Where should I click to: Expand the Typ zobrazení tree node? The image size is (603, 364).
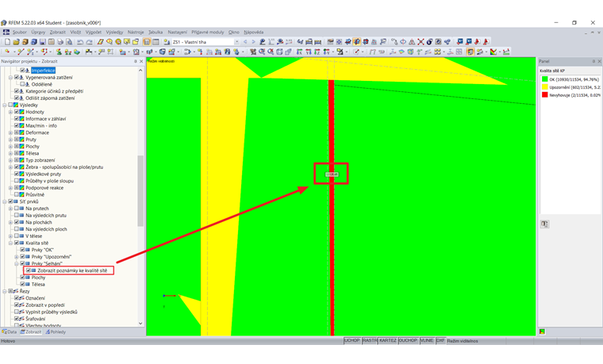[x=11, y=160]
